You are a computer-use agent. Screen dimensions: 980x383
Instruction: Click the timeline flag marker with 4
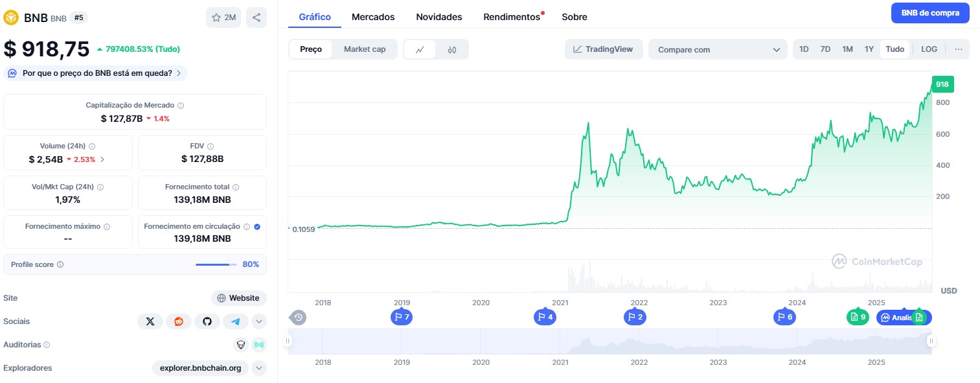click(545, 317)
